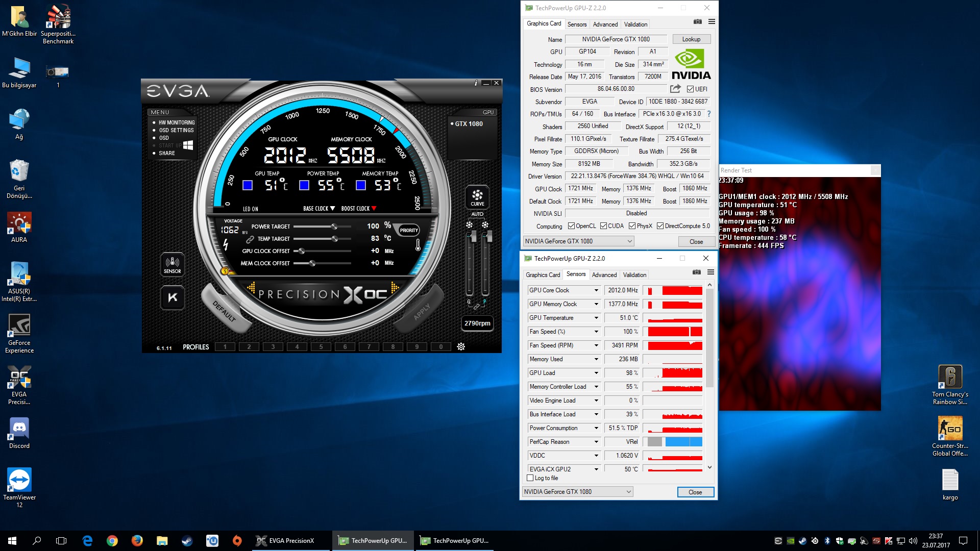Open GeForce Experience desktop shortcut
The width and height of the screenshot is (980, 551).
pyautogui.click(x=19, y=334)
